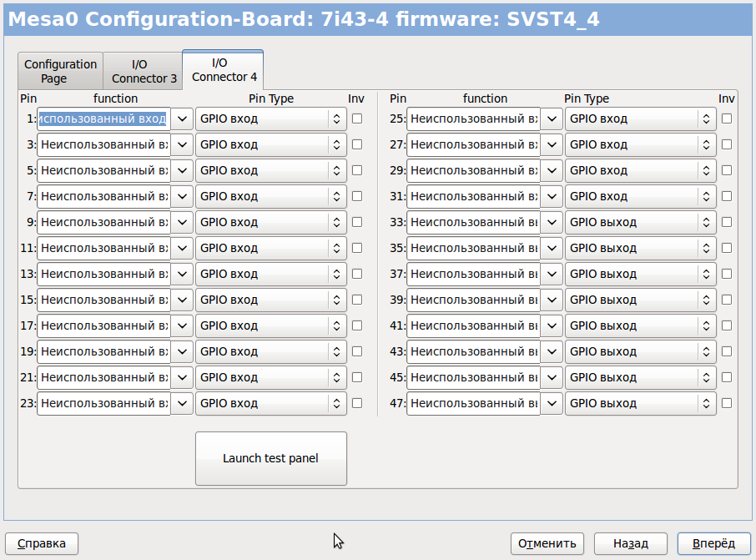Change Pin Type for pin 9

pyautogui.click(x=271, y=222)
